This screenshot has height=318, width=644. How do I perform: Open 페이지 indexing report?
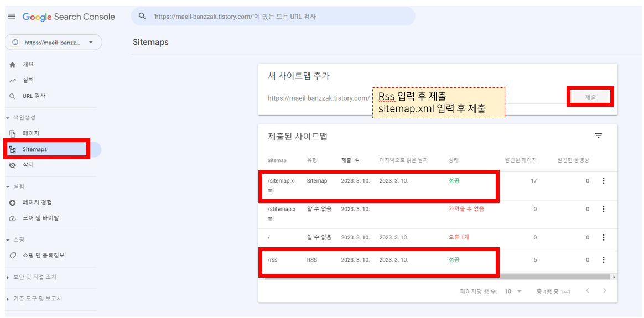pos(30,133)
